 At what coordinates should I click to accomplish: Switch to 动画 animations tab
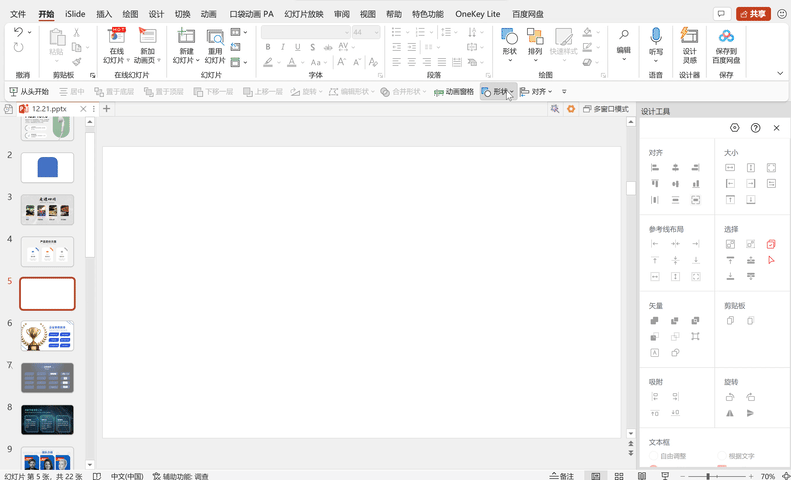tap(208, 14)
